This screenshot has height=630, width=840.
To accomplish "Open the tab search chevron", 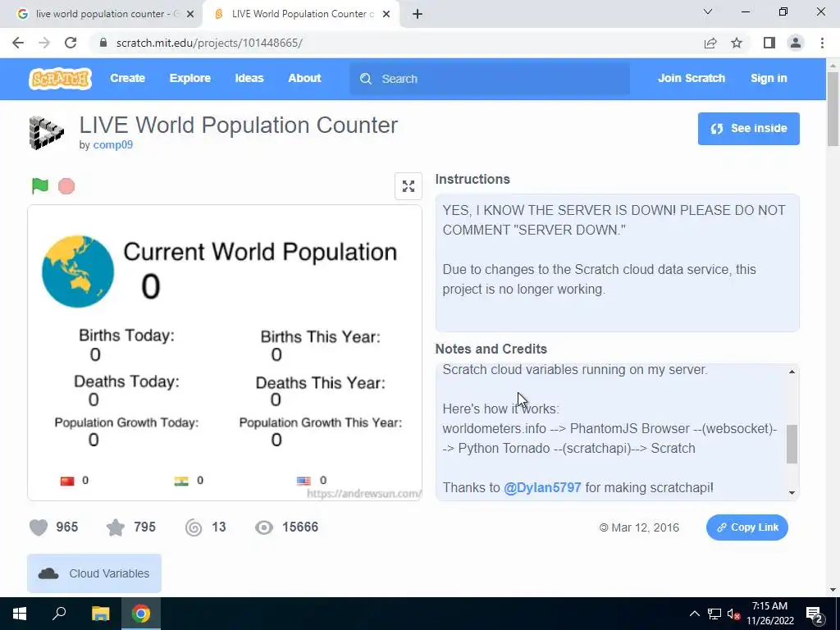I will point(708,11).
